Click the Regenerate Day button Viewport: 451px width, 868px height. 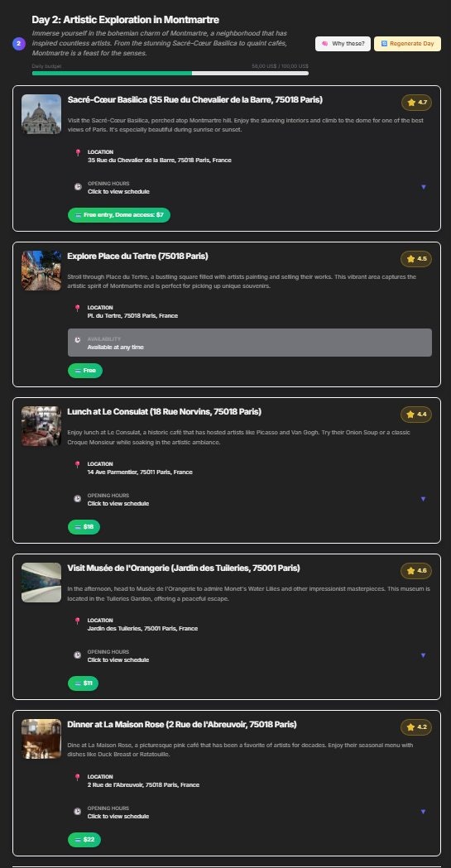pyautogui.click(x=407, y=44)
